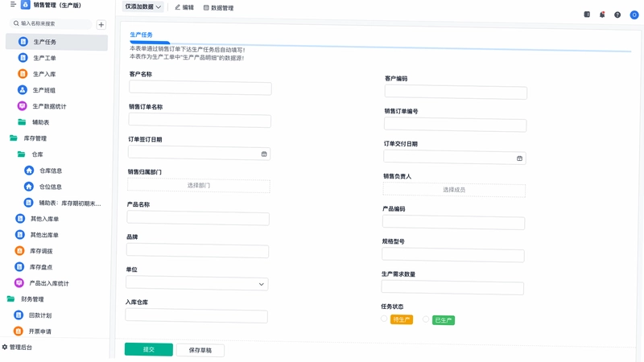Open the 销售负责人 member selector
Screen dimensions: 644x362
click(454, 190)
